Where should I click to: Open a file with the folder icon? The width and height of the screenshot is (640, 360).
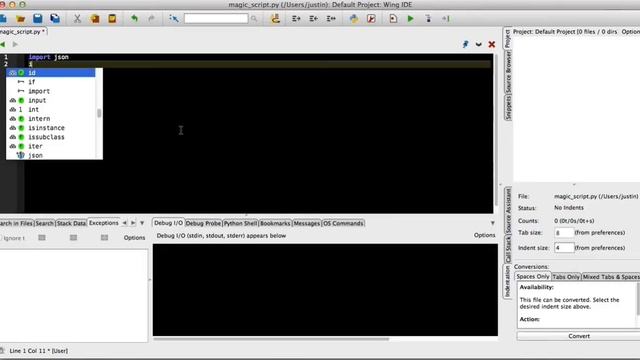pyautogui.click(x=20, y=19)
